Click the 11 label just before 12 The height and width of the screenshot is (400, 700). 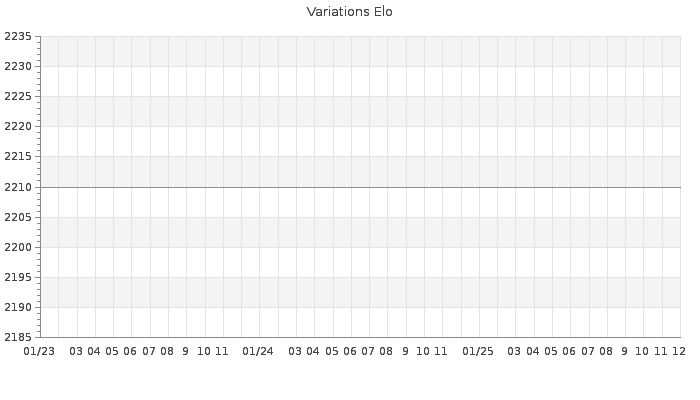pyautogui.click(x=661, y=351)
